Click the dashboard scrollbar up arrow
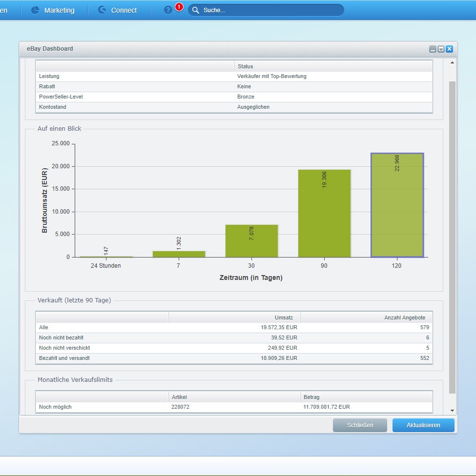476x476 pixels. point(452,62)
